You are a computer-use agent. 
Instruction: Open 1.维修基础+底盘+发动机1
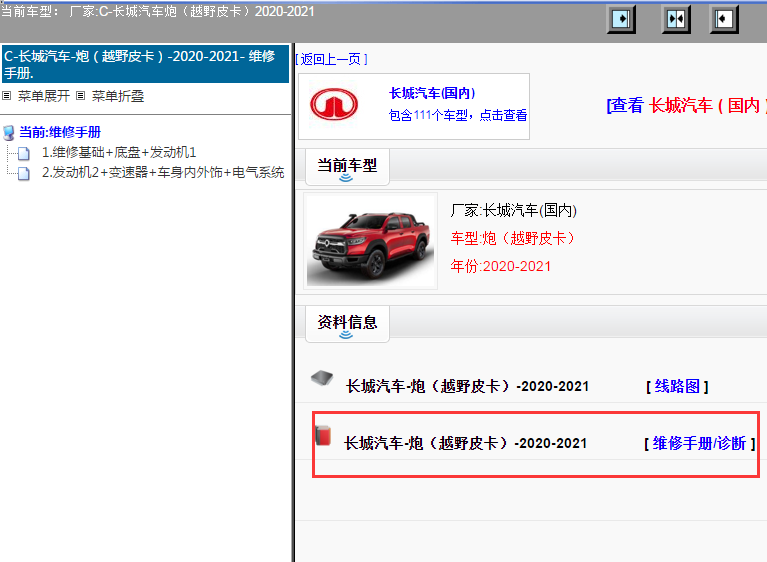point(119,153)
